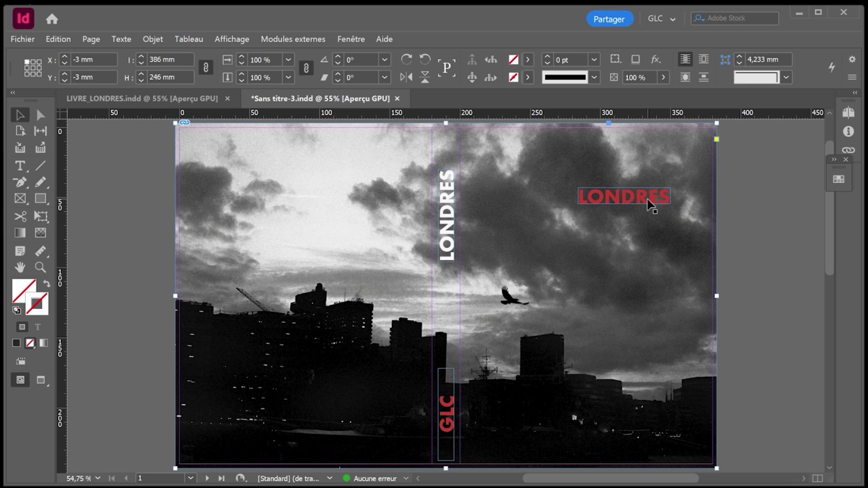Switch to LIVRE_LONDRES.indd tab

(142, 98)
